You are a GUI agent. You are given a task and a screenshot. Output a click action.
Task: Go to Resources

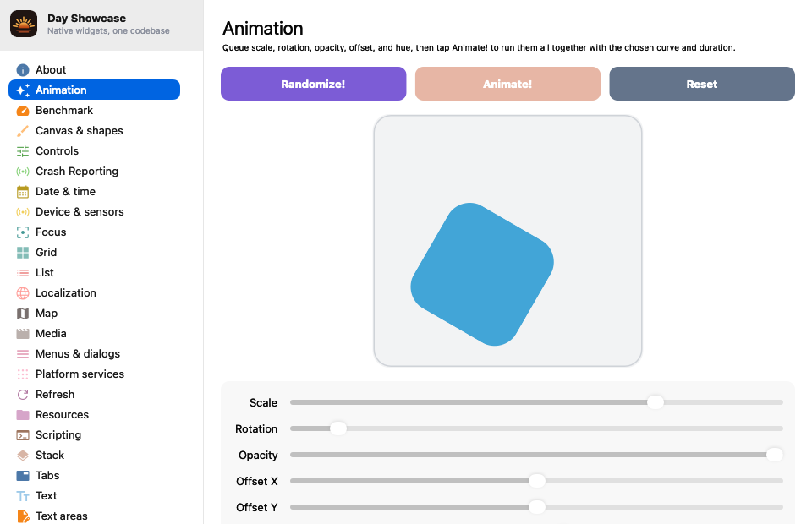[x=94, y=415]
